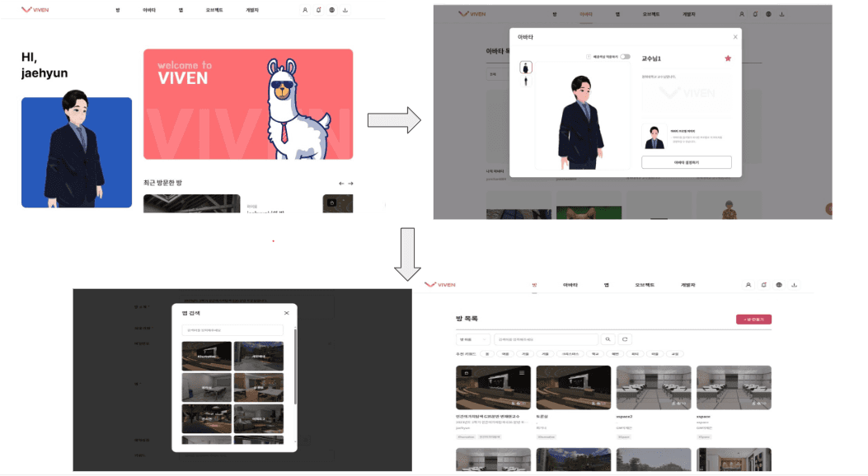Close the 맵 검색 dialog
This screenshot has height=476, width=868.
click(x=286, y=313)
